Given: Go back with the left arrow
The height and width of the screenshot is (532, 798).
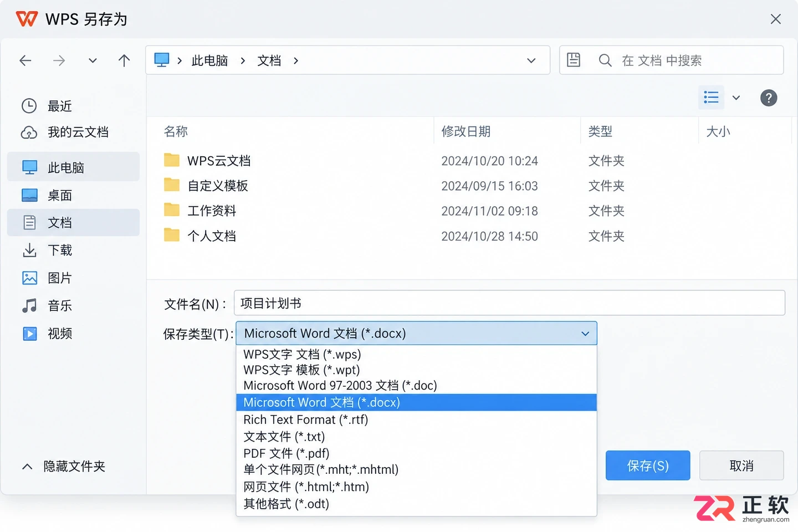Looking at the screenshot, I should click(x=25, y=60).
